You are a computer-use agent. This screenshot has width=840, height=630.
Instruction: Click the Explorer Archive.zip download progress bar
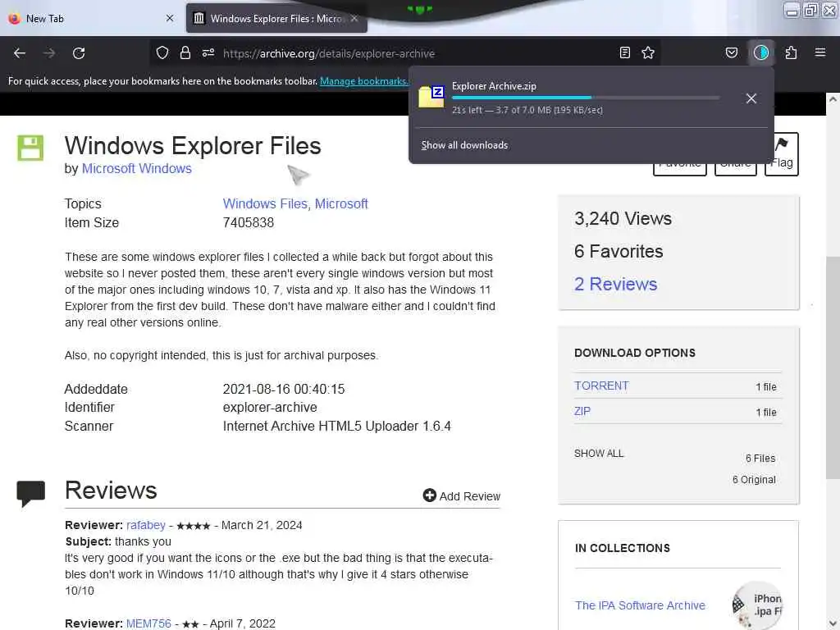[586, 98]
